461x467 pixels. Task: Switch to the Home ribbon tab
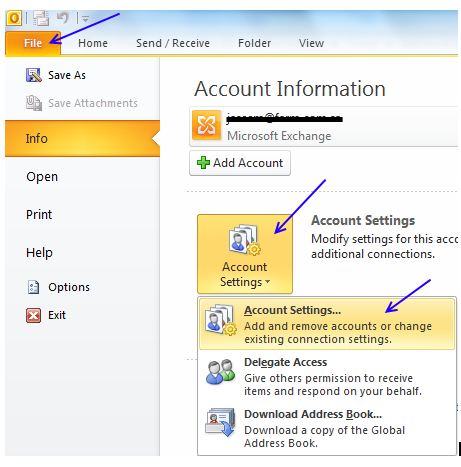click(93, 43)
